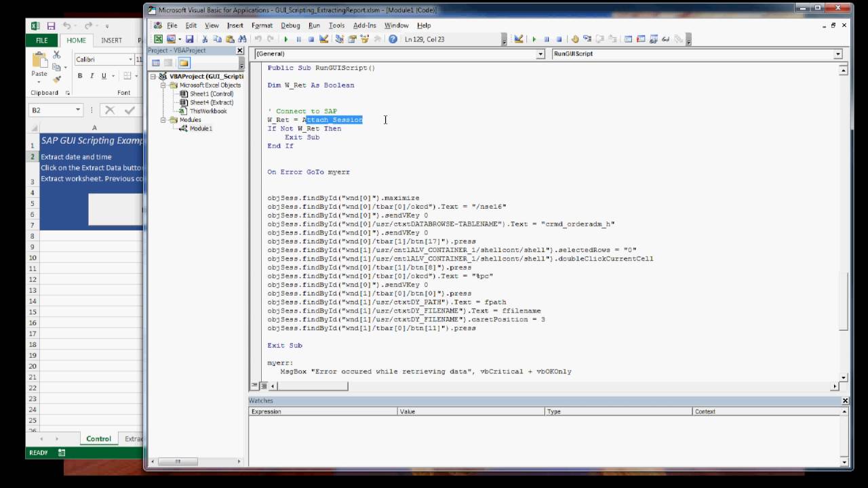The image size is (868, 488).
Task: Toggle Underline in Excel ribbon
Action: click(x=104, y=76)
